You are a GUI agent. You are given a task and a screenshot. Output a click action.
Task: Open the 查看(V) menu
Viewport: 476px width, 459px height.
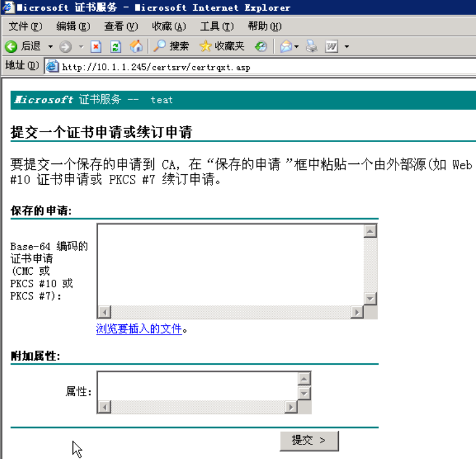pos(121,26)
